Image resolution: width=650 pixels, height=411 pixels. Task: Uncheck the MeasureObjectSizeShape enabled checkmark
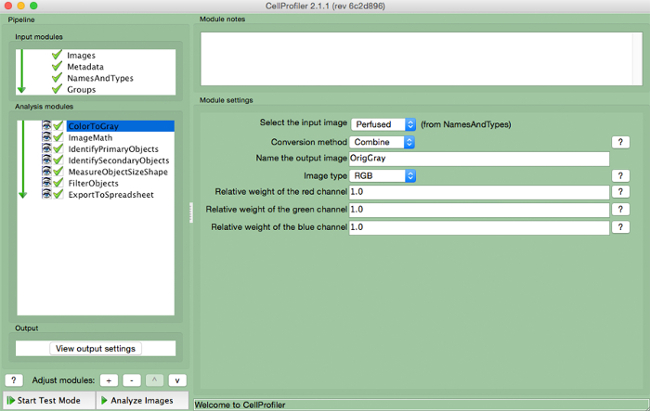58,172
